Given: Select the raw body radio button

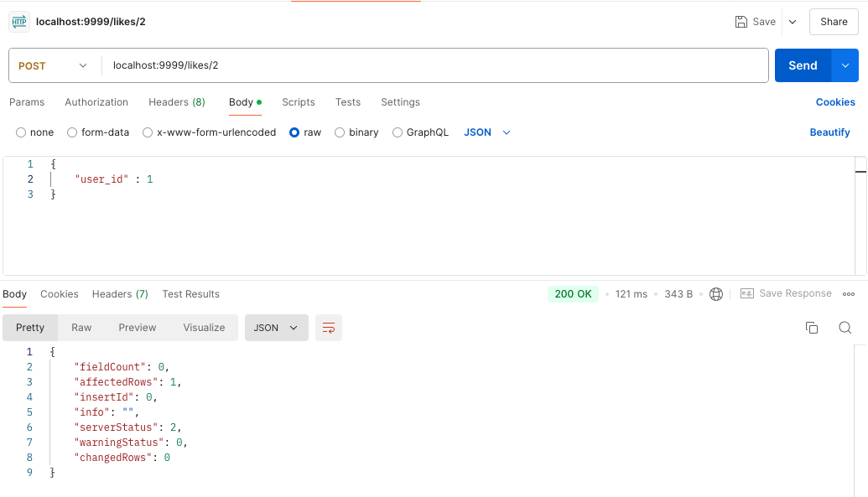Looking at the screenshot, I should tap(294, 132).
